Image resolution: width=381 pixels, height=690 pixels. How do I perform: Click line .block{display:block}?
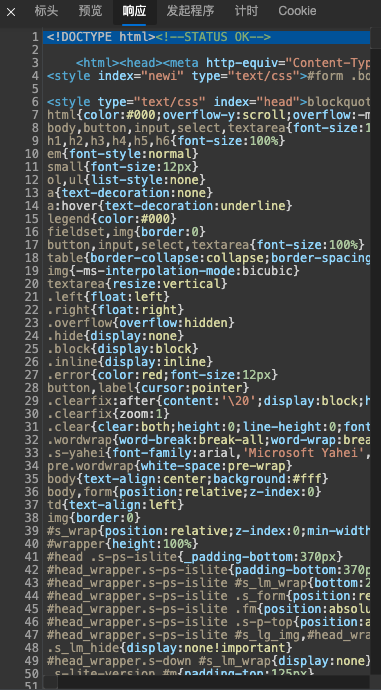point(123,349)
